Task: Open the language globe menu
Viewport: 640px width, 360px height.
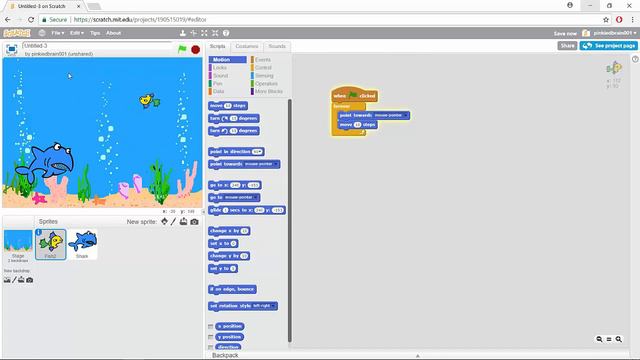Action: pyautogui.click(x=42, y=33)
